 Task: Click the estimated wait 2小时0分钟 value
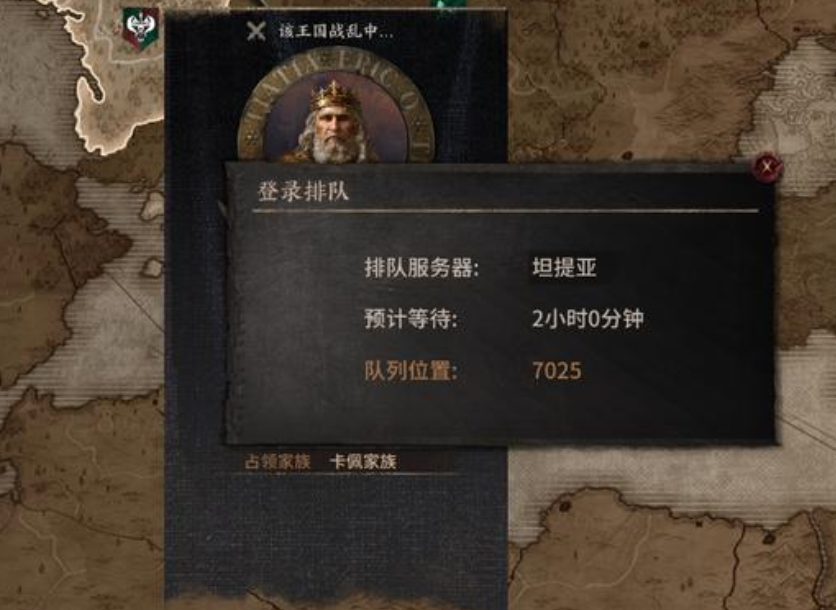point(588,319)
